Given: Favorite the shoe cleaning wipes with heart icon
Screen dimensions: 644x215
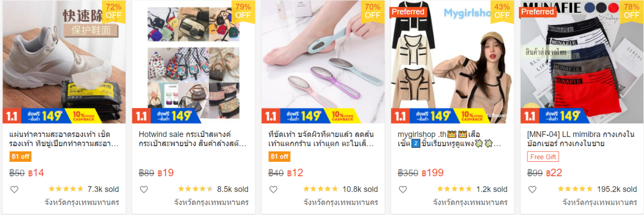Looking at the screenshot, I should click(x=14, y=189).
